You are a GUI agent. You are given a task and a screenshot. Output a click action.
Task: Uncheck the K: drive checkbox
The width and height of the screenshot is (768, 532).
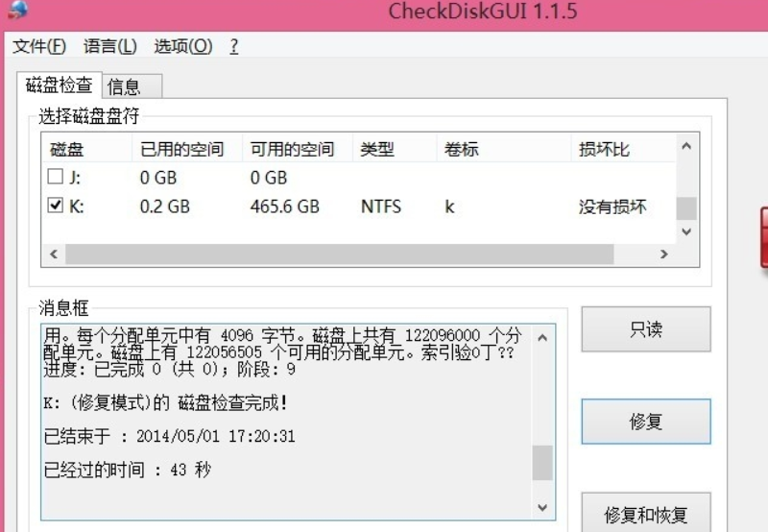click(56, 206)
